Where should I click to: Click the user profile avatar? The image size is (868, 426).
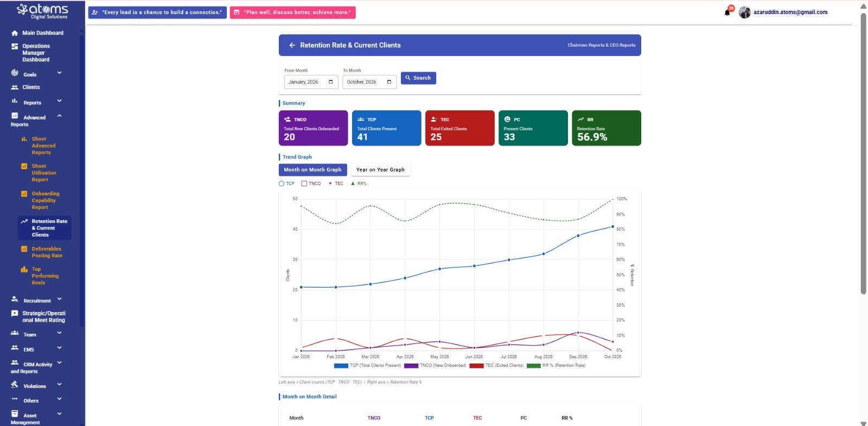(x=744, y=12)
